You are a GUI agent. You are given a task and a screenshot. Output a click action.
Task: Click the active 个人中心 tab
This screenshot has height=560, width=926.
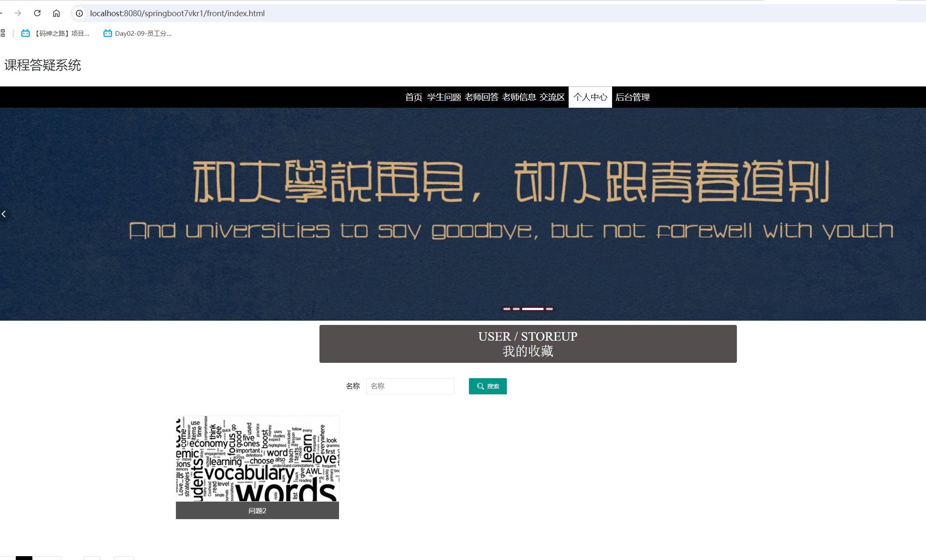(x=590, y=97)
